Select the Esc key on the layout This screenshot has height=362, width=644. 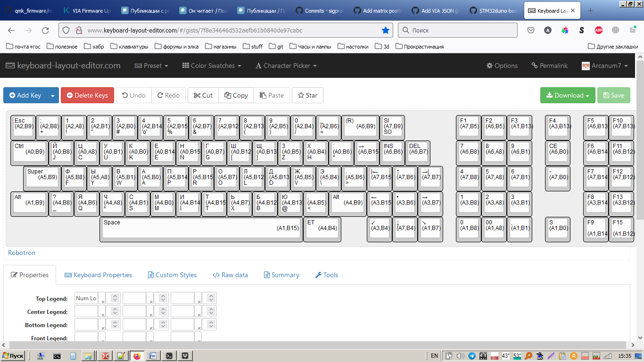(23, 127)
